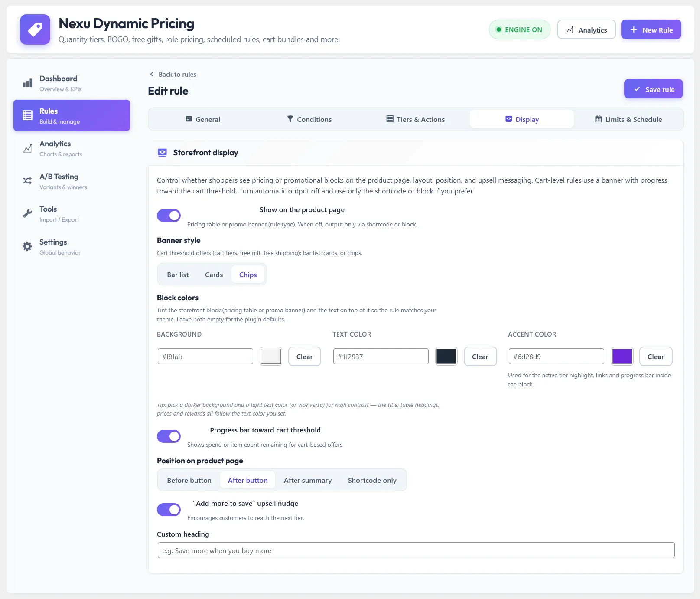The width and height of the screenshot is (700, 599).
Task: Click the General tab icon
Action: tap(189, 119)
